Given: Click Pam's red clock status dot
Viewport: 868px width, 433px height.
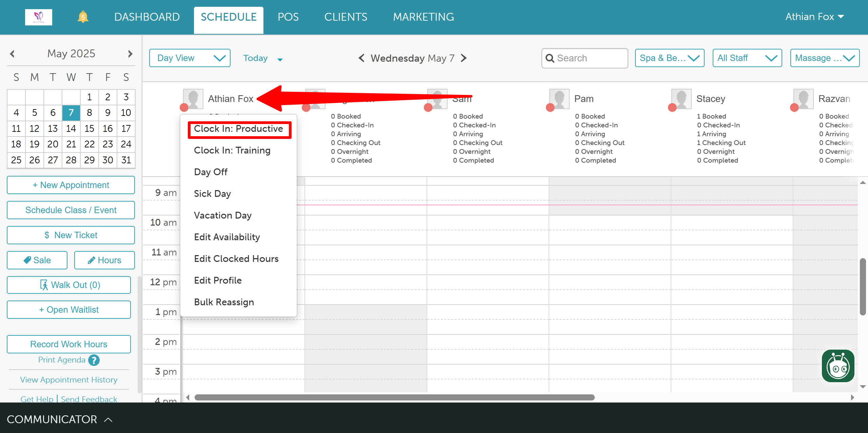Looking at the screenshot, I should pos(550,108).
